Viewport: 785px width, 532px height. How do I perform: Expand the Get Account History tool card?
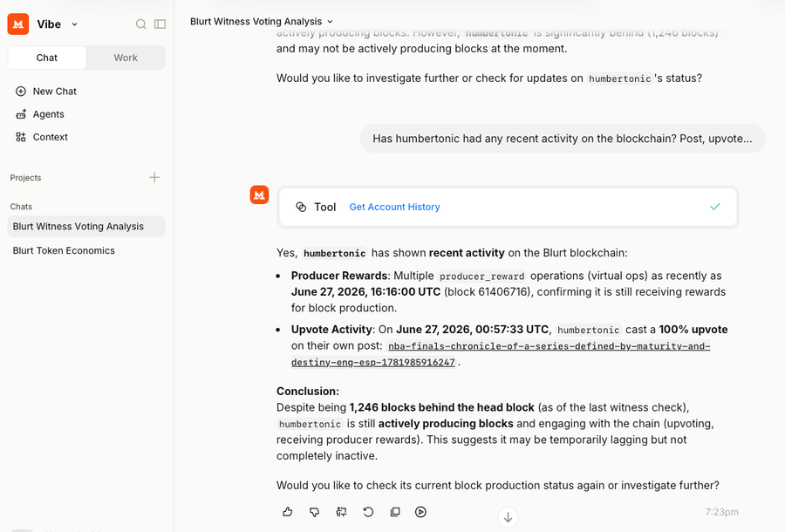click(x=508, y=208)
